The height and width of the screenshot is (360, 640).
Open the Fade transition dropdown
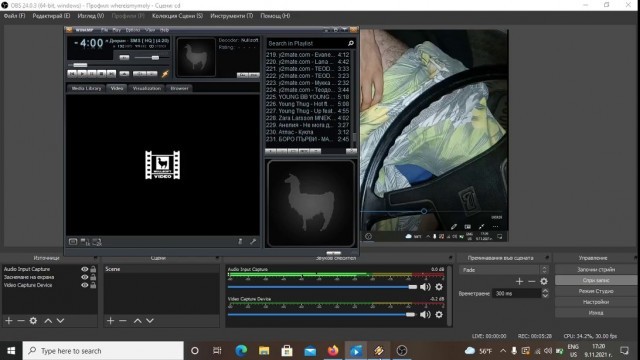(x=503, y=270)
